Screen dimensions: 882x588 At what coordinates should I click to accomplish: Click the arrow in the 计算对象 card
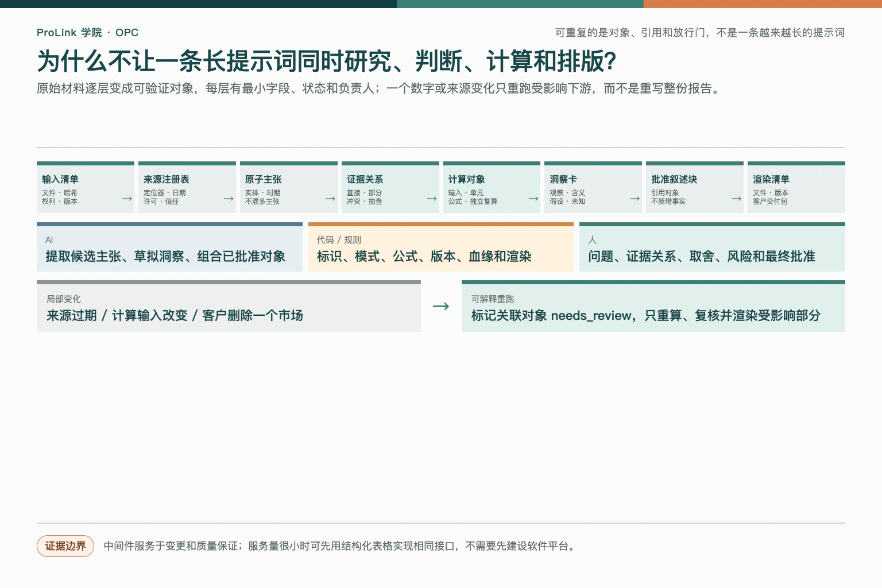pos(533,199)
